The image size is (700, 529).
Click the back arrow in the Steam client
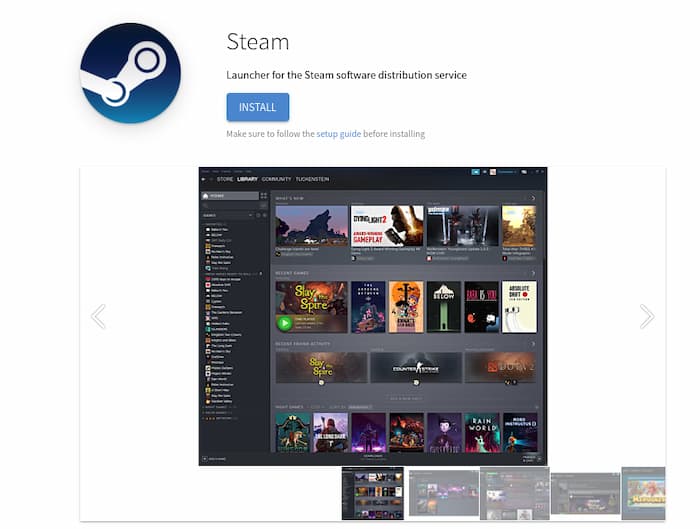tap(204, 179)
